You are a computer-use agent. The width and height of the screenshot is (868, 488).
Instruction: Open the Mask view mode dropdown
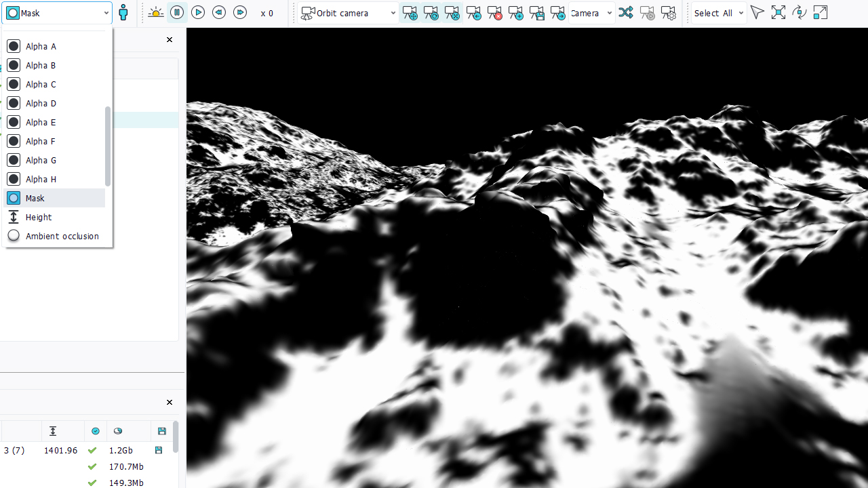coord(57,13)
